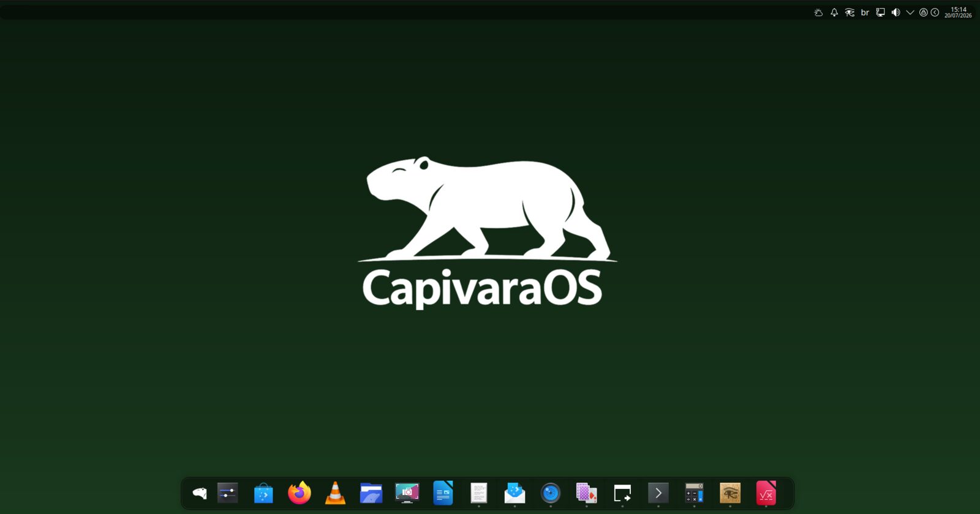Viewport: 980px width, 514px height.
Task: Open the mail envelope application
Action: click(x=514, y=493)
